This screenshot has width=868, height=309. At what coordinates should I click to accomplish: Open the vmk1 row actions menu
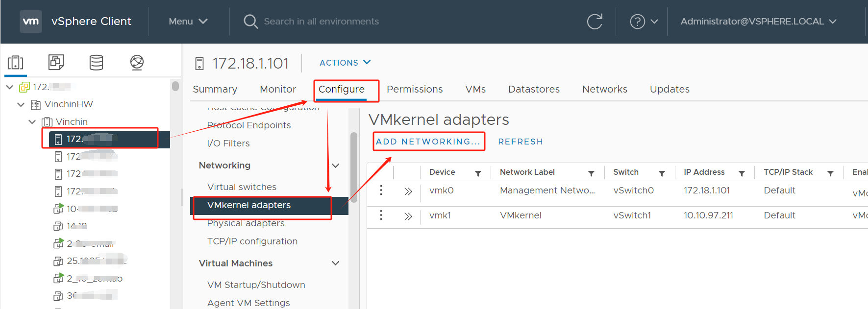pos(381,215)
